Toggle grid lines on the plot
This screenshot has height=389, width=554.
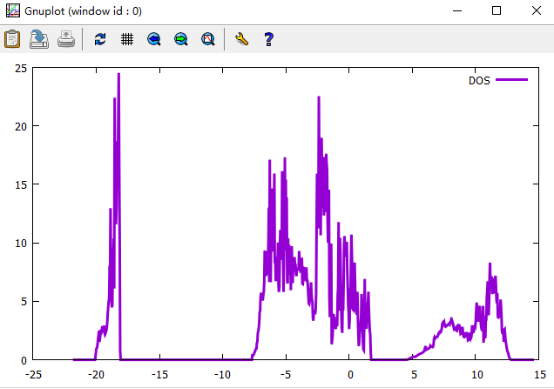click(x=127, y=39)
